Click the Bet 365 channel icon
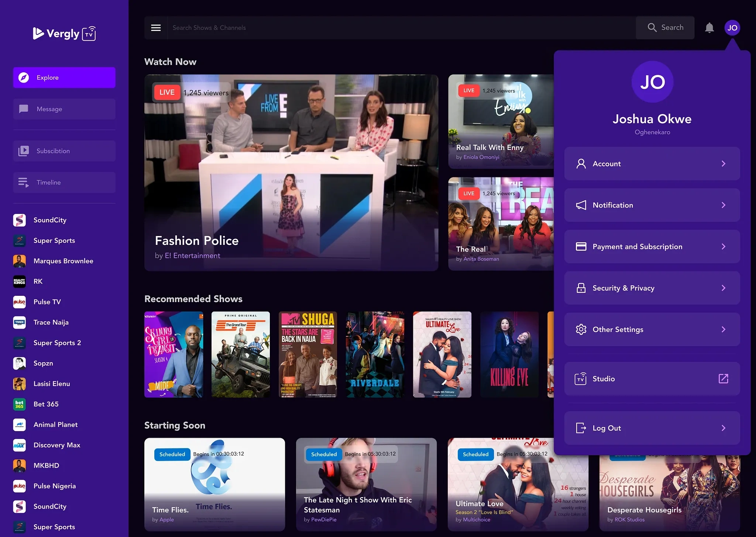 coord(20,404)
